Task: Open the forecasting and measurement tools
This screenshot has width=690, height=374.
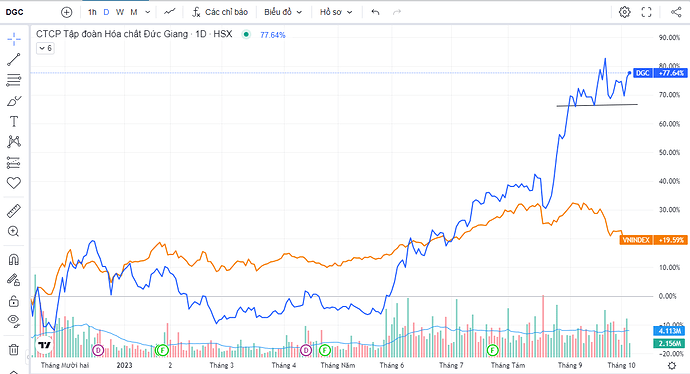Action: [14, 163]
